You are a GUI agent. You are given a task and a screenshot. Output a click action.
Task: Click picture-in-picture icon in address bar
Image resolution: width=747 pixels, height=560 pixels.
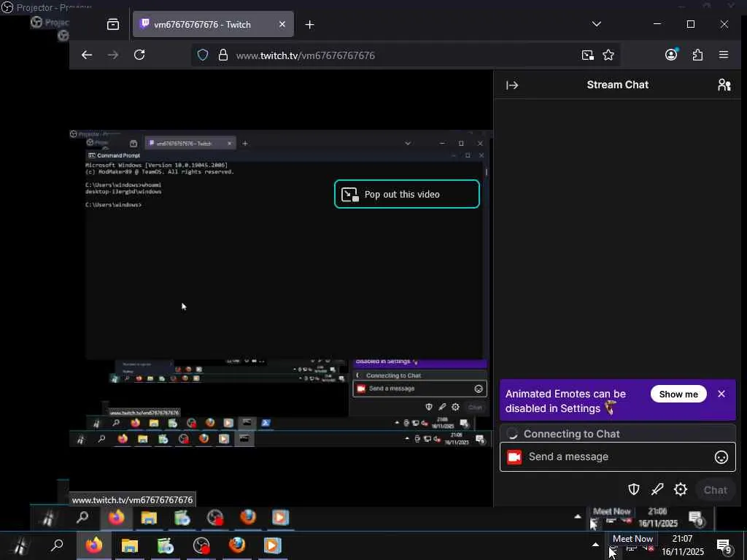point(588,55)
